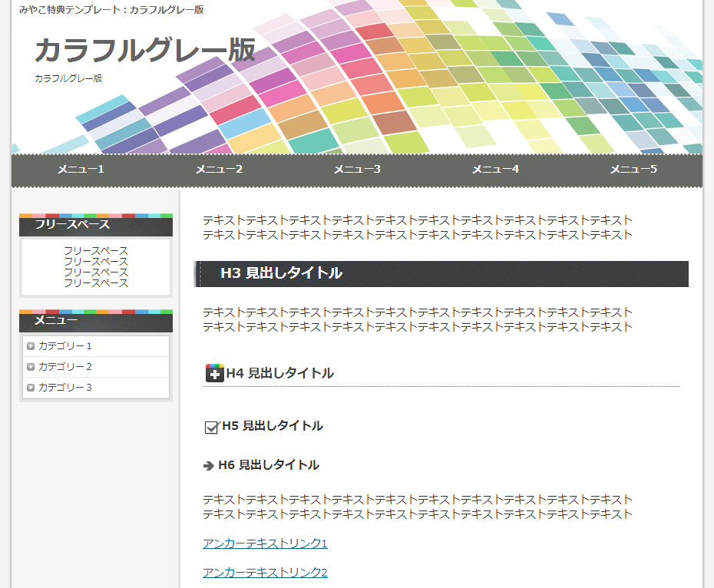714x588 pixels.
Task: Open メニュー2 in the navigation bar
Action: click(219, 170)
